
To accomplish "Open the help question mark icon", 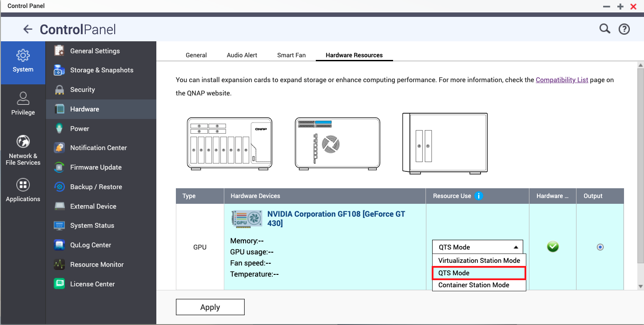I will pyautogui.click(x=624, y=29).
